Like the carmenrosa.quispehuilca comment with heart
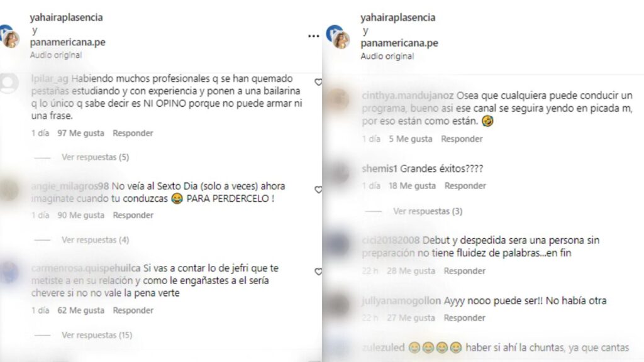Image resolution: width=644 pixels, height=362 pixels. (x=318, y=271)
